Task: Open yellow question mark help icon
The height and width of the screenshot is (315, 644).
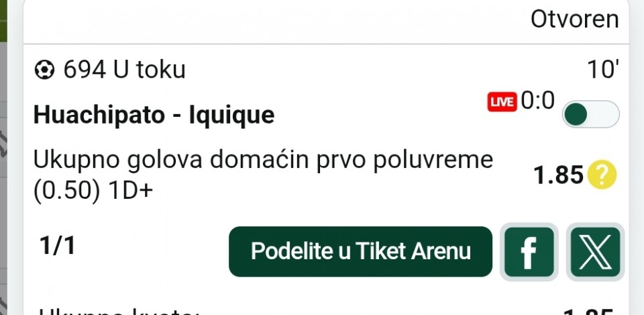Action: pyautogui.click(x=602, y=175)
